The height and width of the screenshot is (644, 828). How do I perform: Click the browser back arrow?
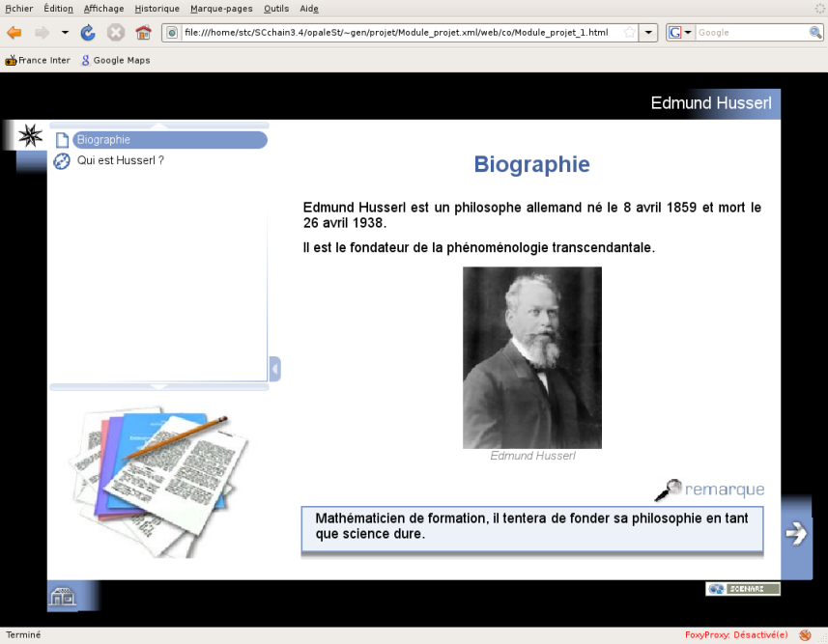point(14,33)
